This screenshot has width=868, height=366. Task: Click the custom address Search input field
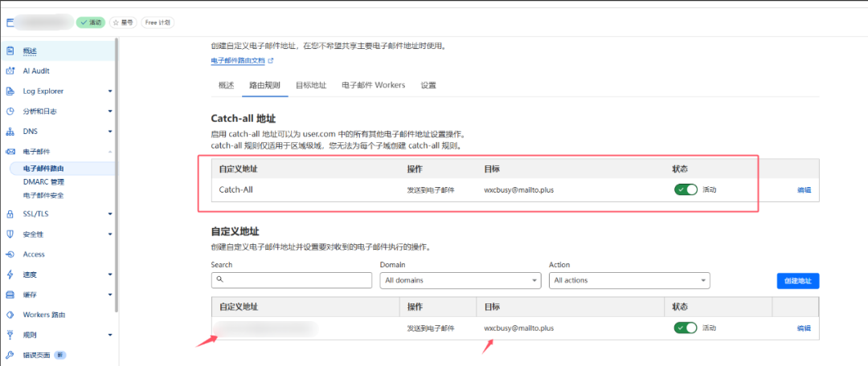pyautogui.click(x=292, y=280)
